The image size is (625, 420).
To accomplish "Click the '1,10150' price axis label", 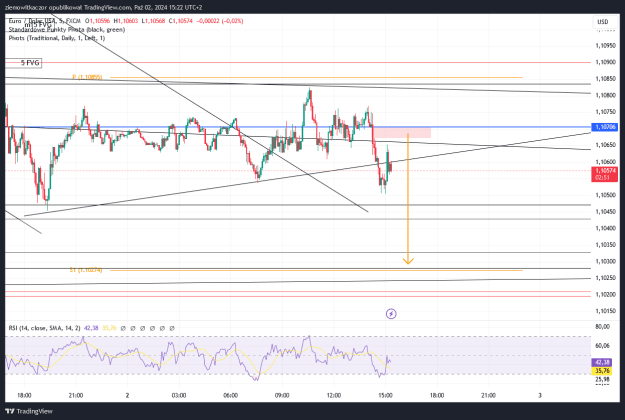I will (x=605, y=311).
